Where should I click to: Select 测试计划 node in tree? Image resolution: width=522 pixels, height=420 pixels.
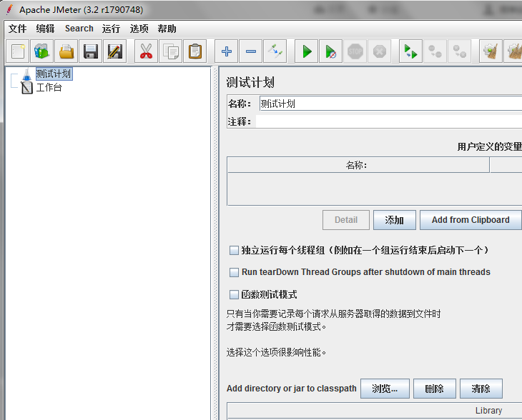coord(54,74)
